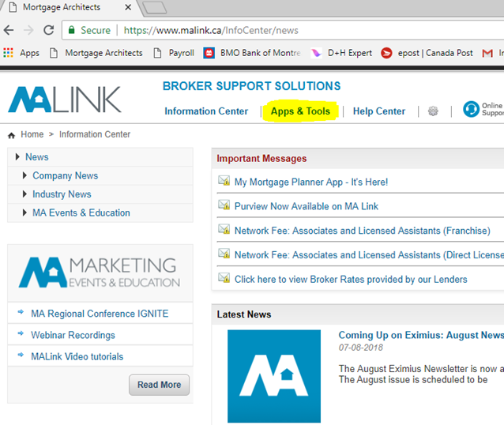504x425 pixels.
Task: Open Purview Now Available on MA Link
Action: click(307, 206)
